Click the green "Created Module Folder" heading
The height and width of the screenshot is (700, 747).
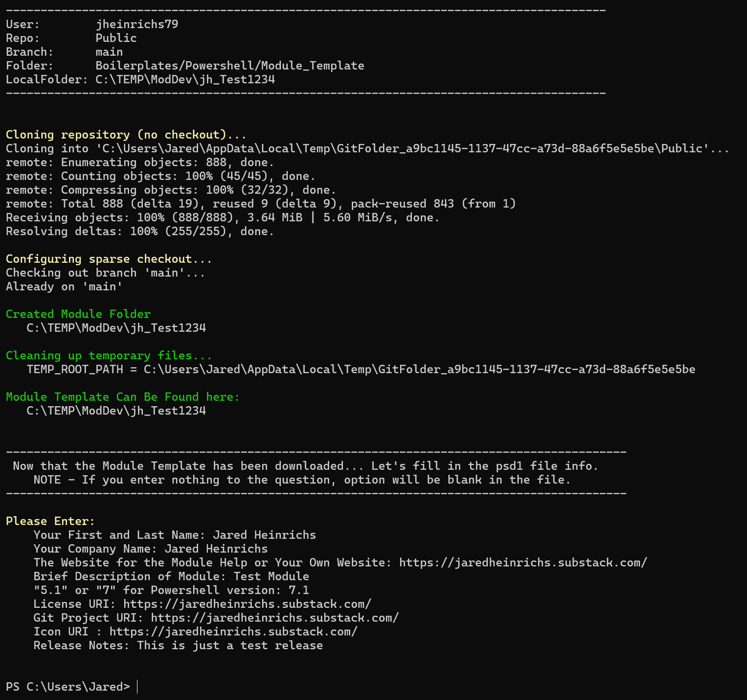(x=78, y=314)
